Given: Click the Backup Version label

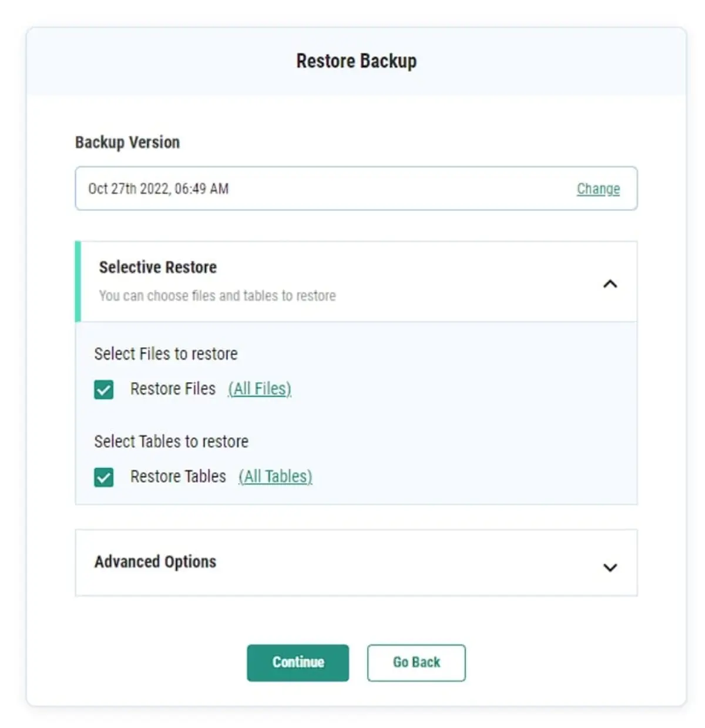Looking at the screenshot, I should 127,142.
